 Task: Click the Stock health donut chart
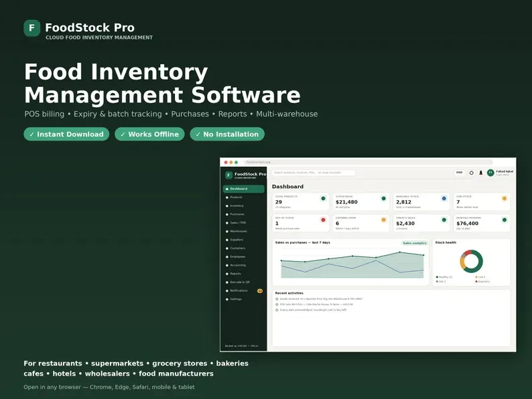[471, 261]
